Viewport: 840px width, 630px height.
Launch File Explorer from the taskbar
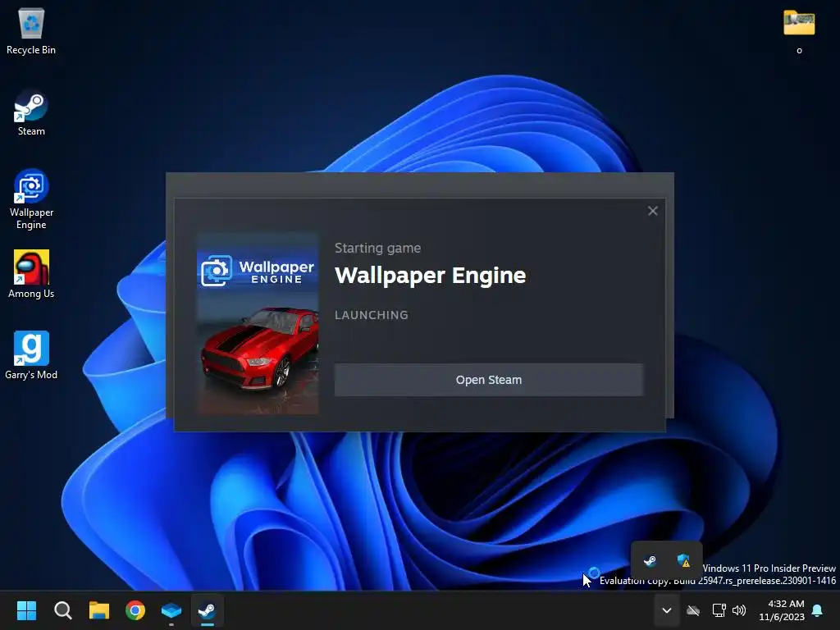[x=99, y=610]
